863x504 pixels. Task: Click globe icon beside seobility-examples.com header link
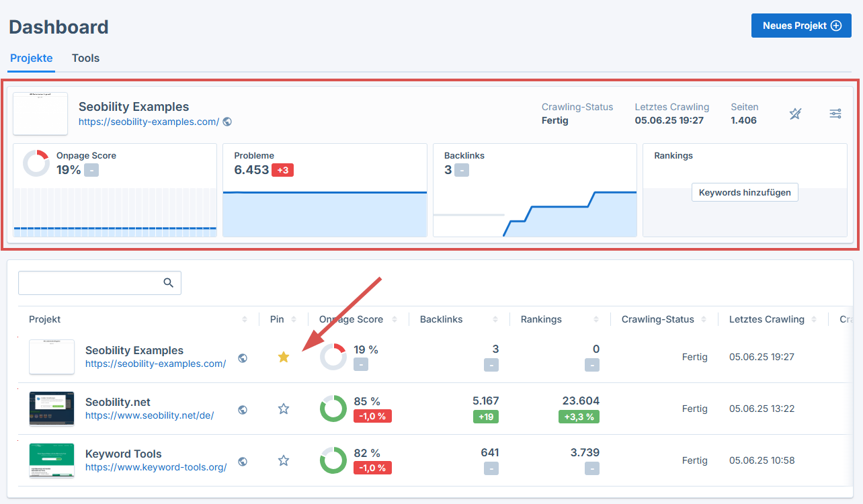click(227, 122)
